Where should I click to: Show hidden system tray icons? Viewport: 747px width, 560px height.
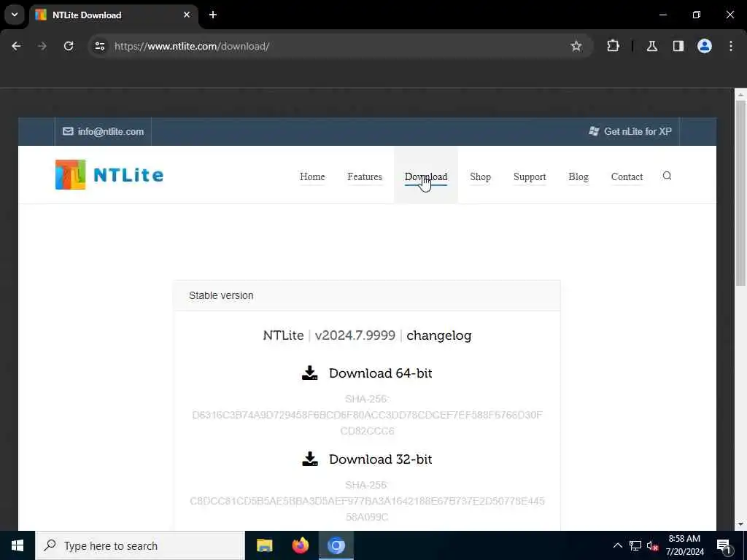(617, 545)
